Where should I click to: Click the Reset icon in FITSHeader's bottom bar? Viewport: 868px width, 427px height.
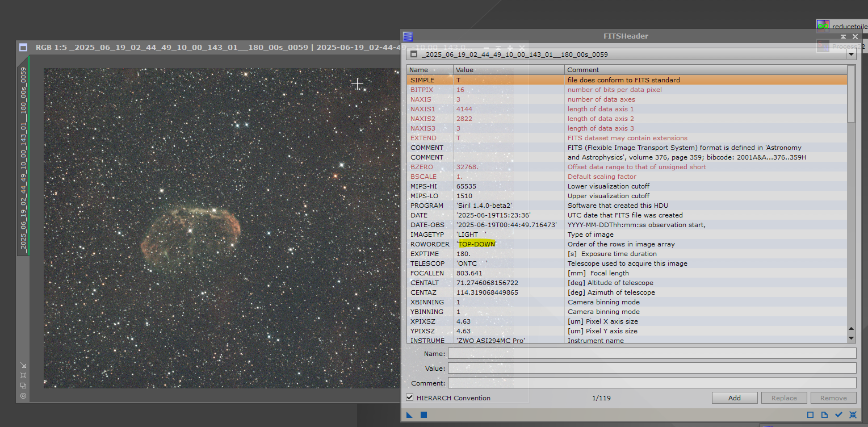point(853,415)
